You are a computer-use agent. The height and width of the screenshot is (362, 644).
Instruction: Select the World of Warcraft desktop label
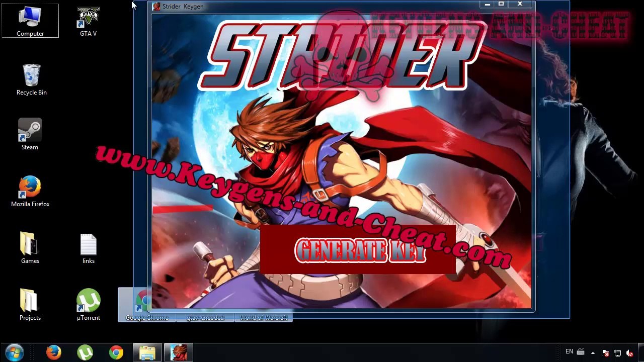264,318
